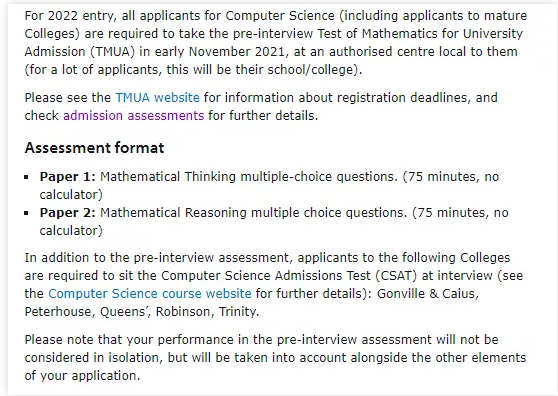Click the Trinity college name

click(237, 312)
